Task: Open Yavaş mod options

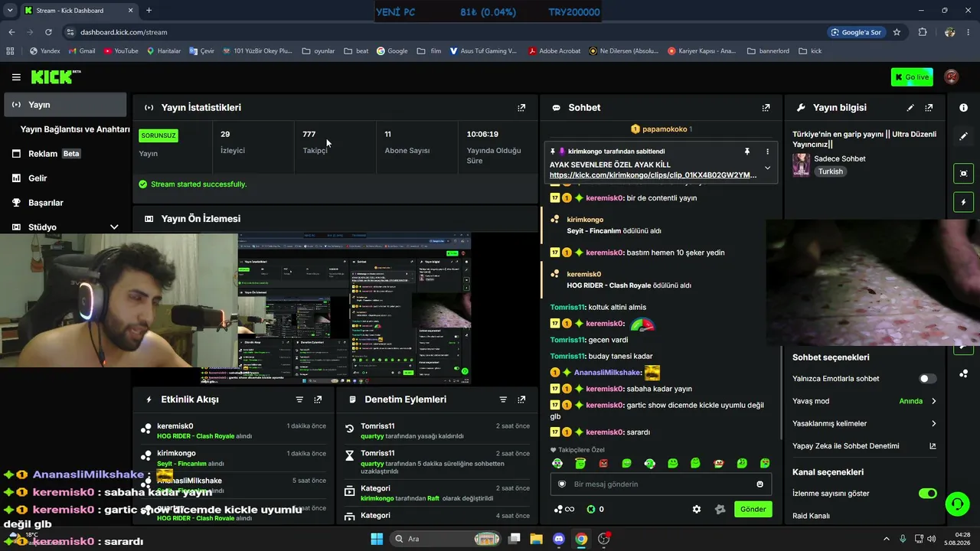Action: point(864,401)
